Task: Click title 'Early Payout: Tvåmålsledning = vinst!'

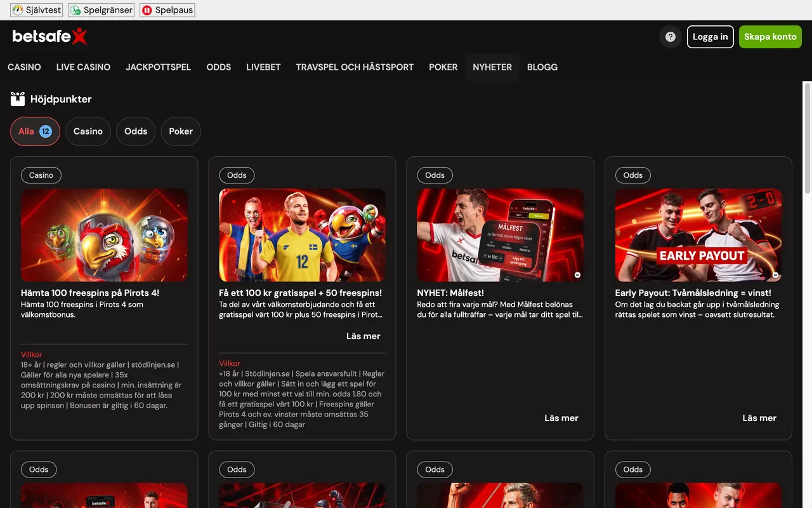Action: 693,293
